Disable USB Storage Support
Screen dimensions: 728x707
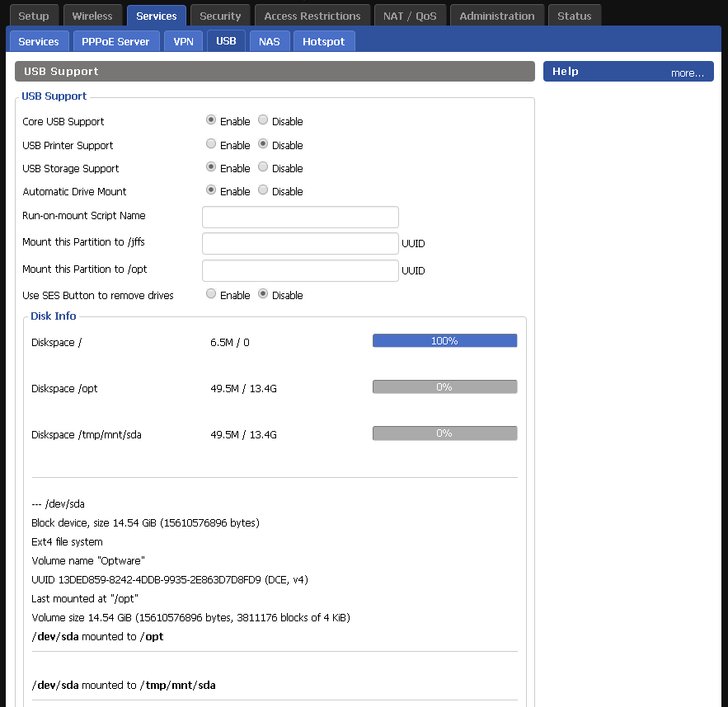click(x=263, y=167)
